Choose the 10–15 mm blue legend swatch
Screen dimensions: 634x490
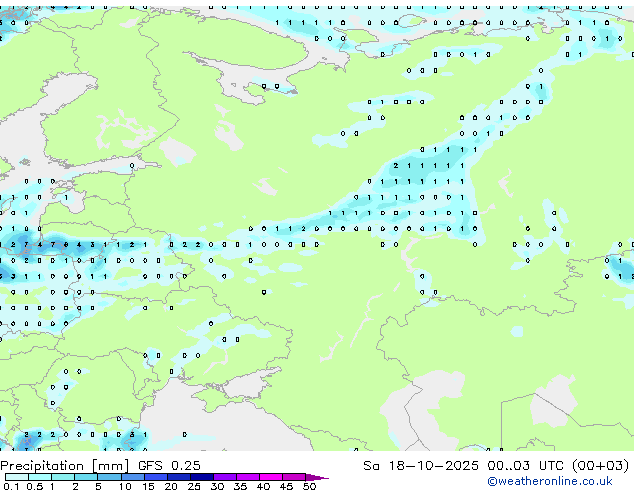(133, 477)
